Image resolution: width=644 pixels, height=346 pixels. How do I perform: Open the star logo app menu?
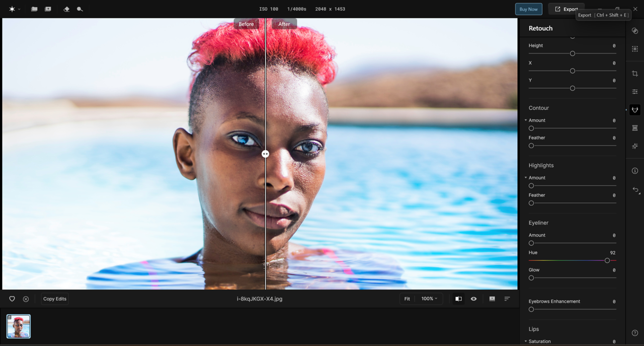click(x=12, y=9)
